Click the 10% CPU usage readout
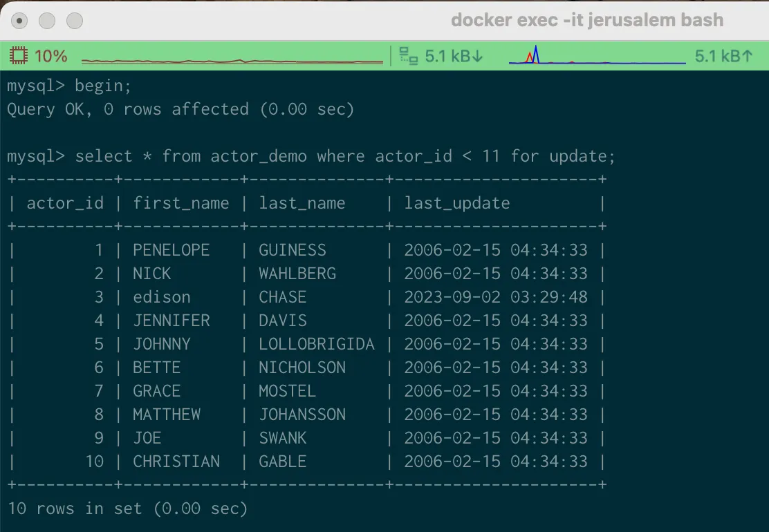The height and width of the screenshot is (532, 769). point(50,56)
